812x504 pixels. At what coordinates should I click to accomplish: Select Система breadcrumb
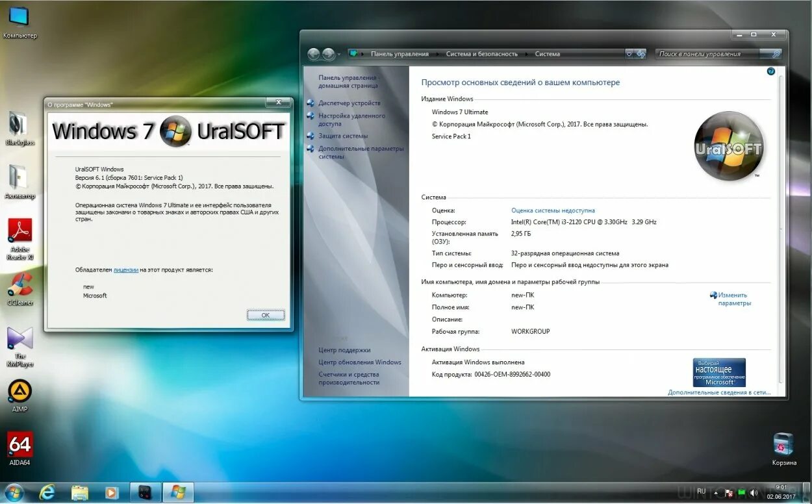[548, 54]
